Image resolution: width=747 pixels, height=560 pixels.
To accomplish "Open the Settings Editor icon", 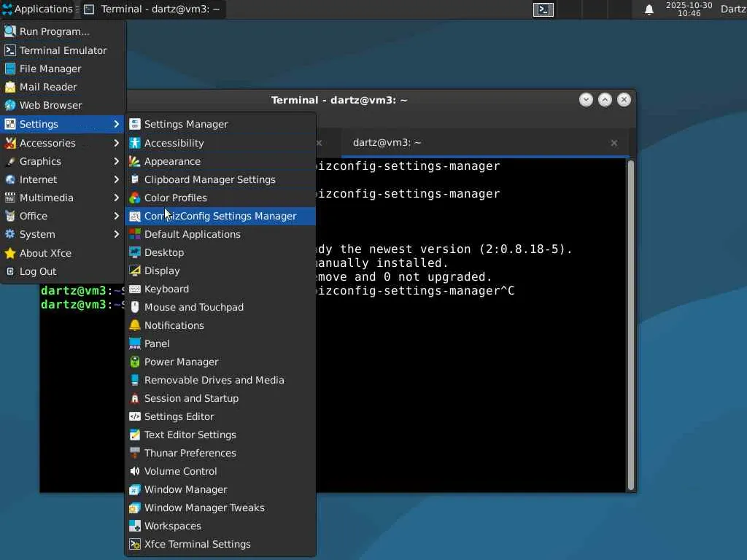I will 135,416.
